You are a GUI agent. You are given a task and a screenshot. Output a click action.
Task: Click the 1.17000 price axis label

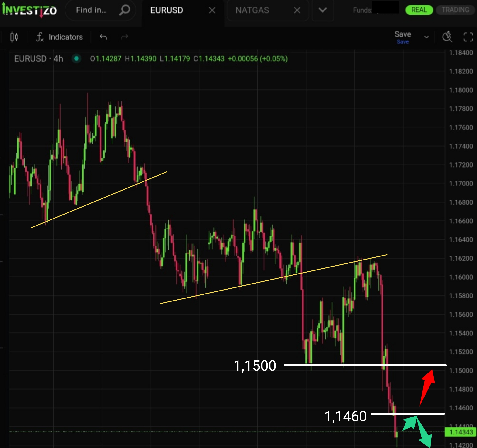click(x=461, y=184)
